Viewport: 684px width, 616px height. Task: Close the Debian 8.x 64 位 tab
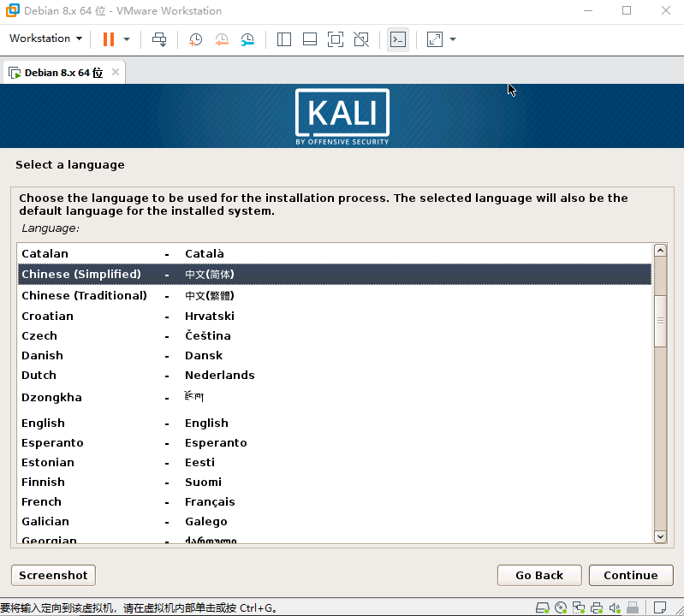(x=116, y=72)
